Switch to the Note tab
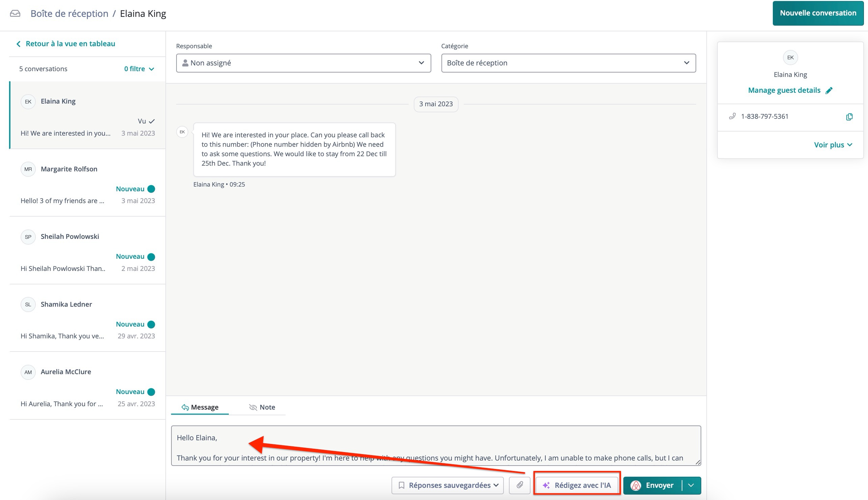The image size is (868, 500). [x=262, y=407]
